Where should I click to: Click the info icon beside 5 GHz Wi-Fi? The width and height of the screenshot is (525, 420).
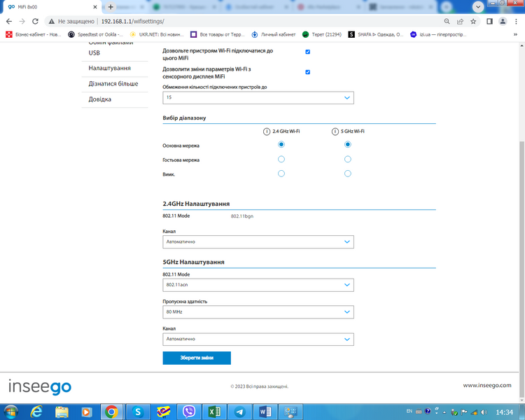click(x=335, y=132)
